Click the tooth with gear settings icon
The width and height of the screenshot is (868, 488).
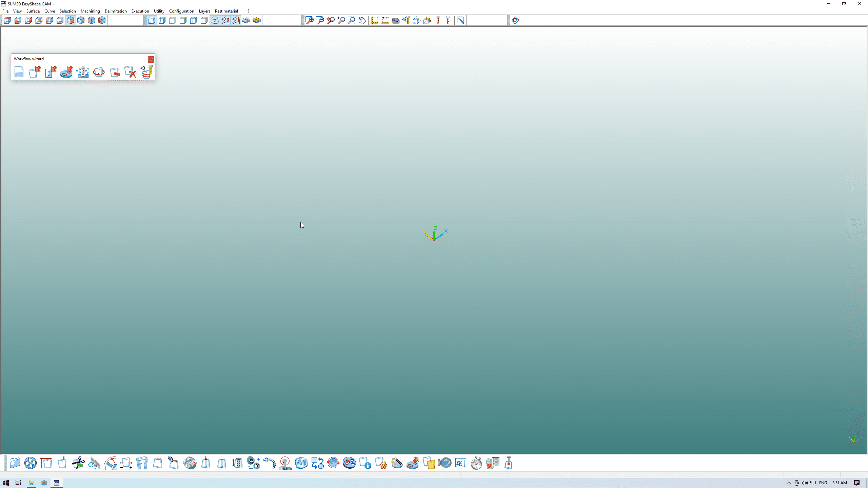tap(381, 463)
